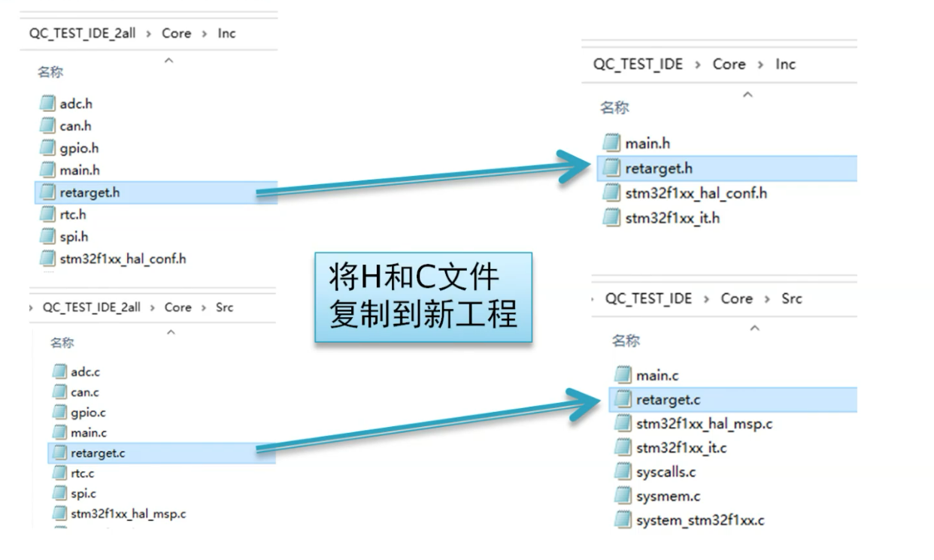Click stm32f1xx_hal_conf.h icon in new QC_TEST_IDE Inc list
Viewport: 934px width, 560px height.
click(612, 193)
